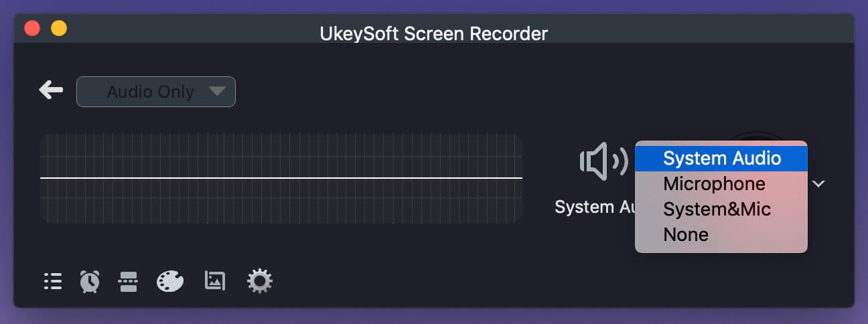Click the speaker sound source icon
868x324 pixels.
tap(603, 161)
